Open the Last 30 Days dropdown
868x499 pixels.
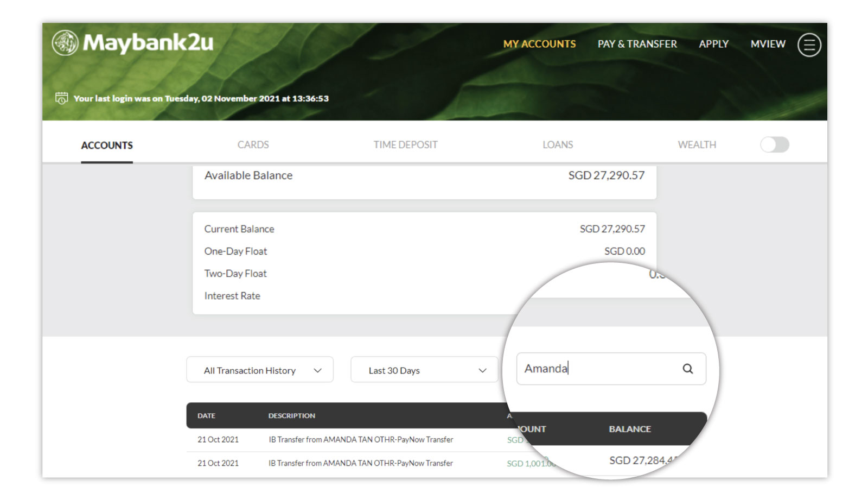[x=424, y=370]
